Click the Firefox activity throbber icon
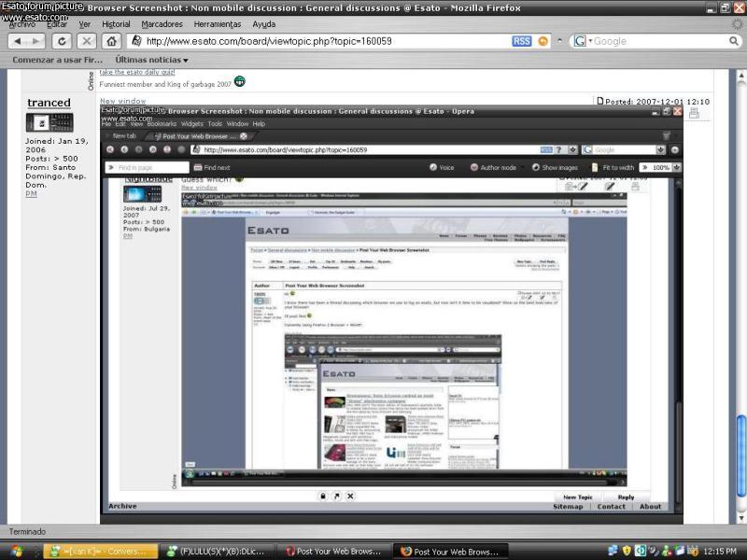 (737, 23)
